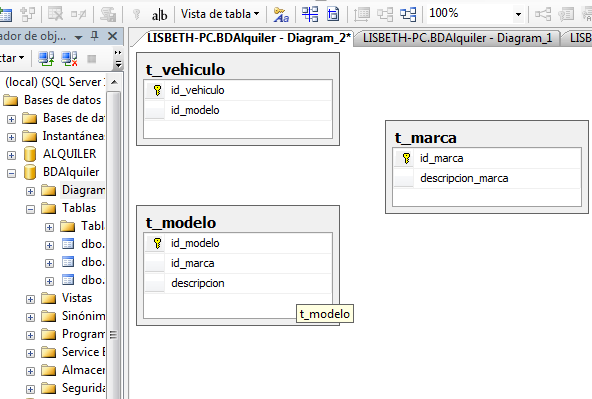The width and height of the screenshot is (592, 399).
Task: Click the row selector beside id_modelo in t_vehiculo
Action: (155, 110)
